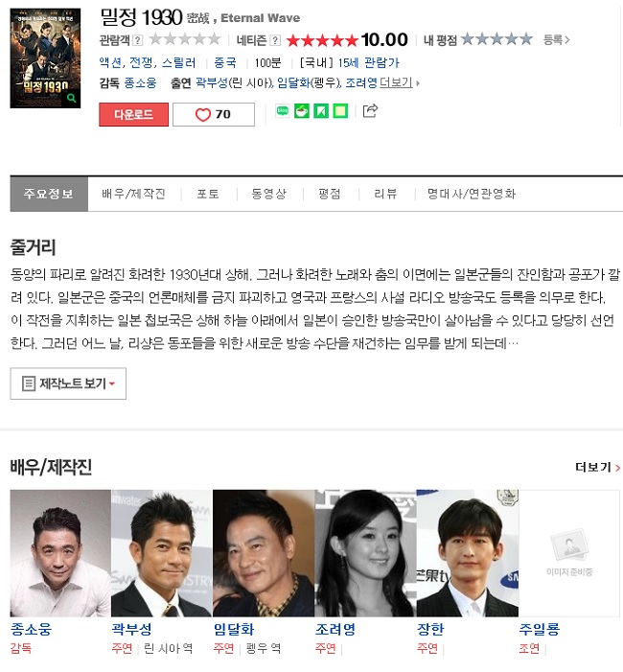
Task: Click magnifier icon on movie poster
Action: click(x=72, y=98)
